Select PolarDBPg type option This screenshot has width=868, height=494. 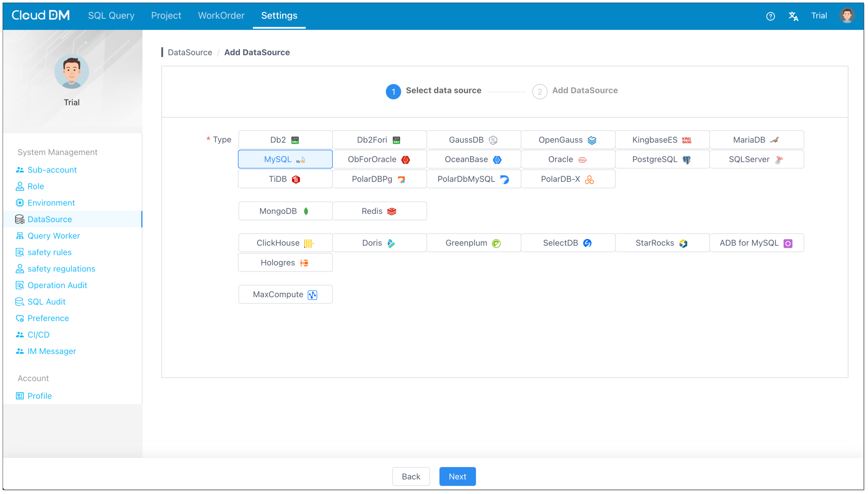point(379,179)
